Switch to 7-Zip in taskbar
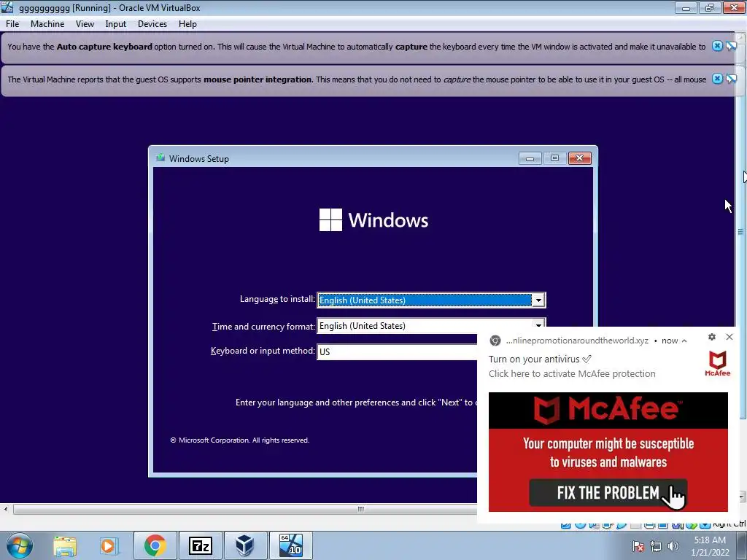 (200, 545)
